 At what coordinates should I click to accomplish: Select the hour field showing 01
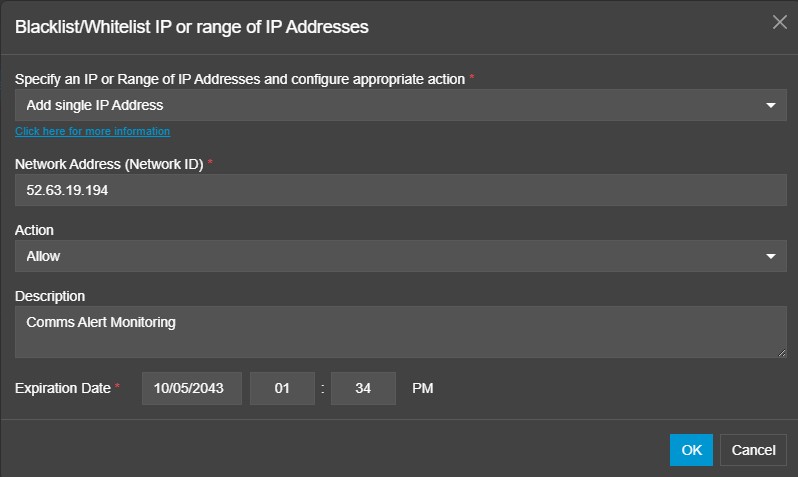point(282,388)
